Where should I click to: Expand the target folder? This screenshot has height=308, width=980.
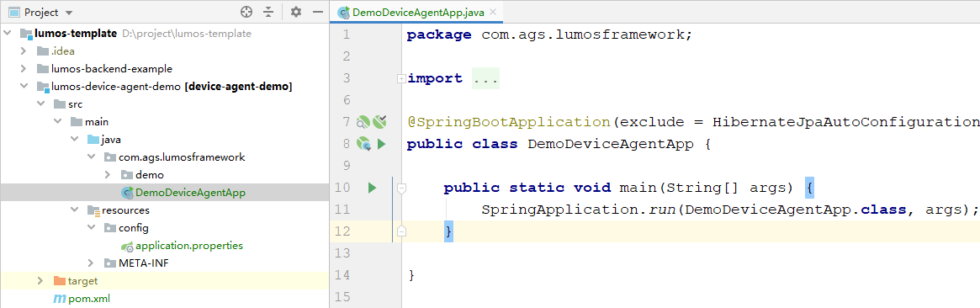pyautogui.click(x=40, y=281)
